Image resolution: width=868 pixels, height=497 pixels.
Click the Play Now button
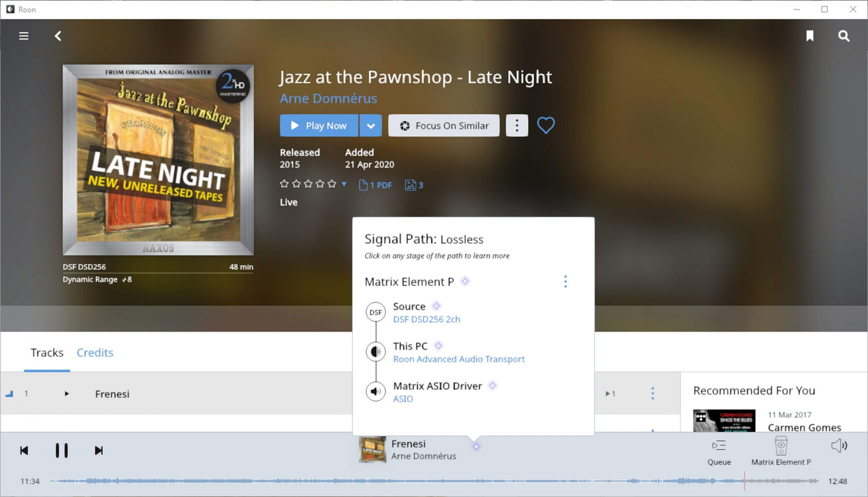pyautogui.click(x=319, y=126)
